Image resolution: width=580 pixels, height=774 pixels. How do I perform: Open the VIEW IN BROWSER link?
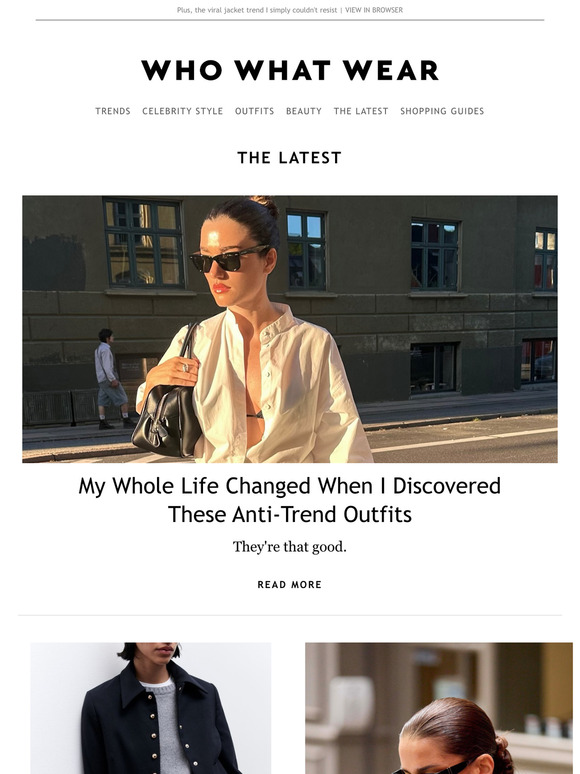[374, 10]
